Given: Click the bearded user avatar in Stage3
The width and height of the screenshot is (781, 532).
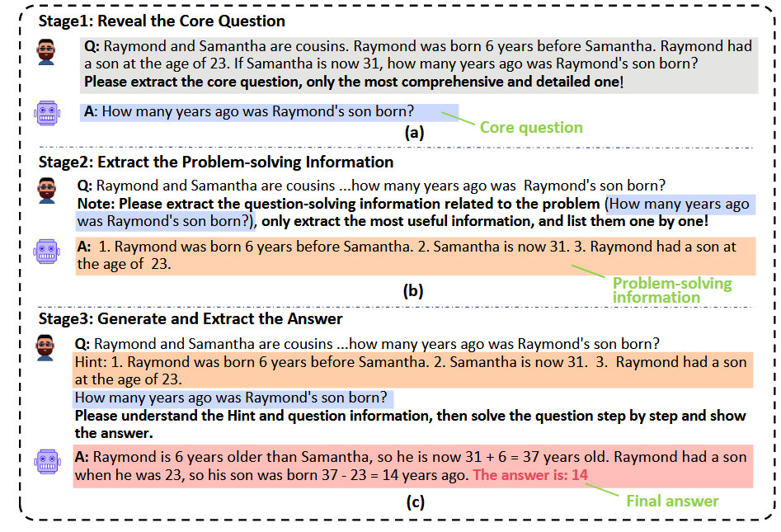Looking at the screenshot, I should coord(48,346).
